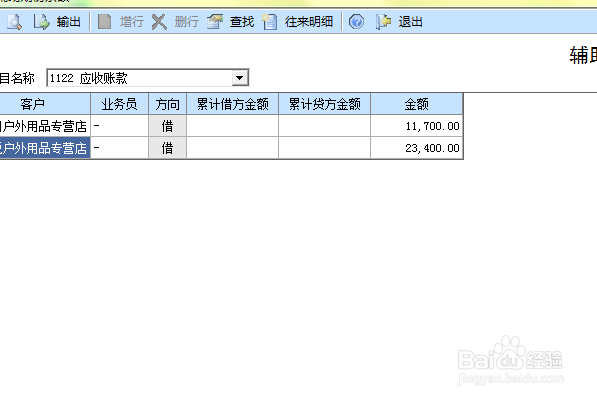Screen dimensions: 597x399
Task: Click the 累计贷方金额 column header
Action: coord(324,104)
